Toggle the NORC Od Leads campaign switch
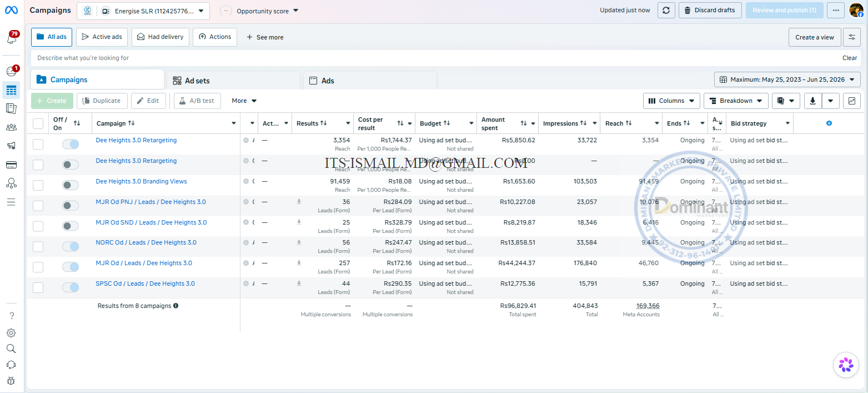 click(x=71, y=246)
